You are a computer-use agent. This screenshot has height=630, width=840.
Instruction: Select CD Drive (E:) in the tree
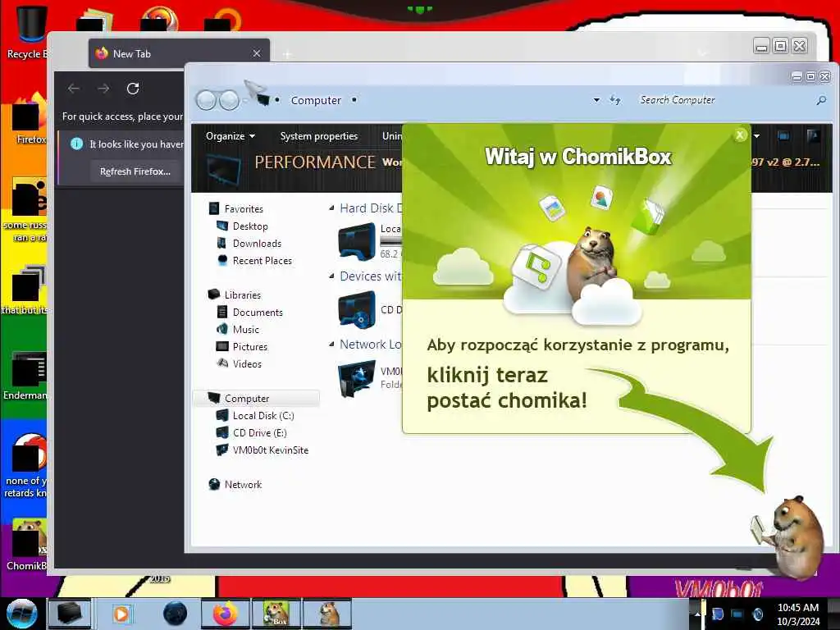259,433
